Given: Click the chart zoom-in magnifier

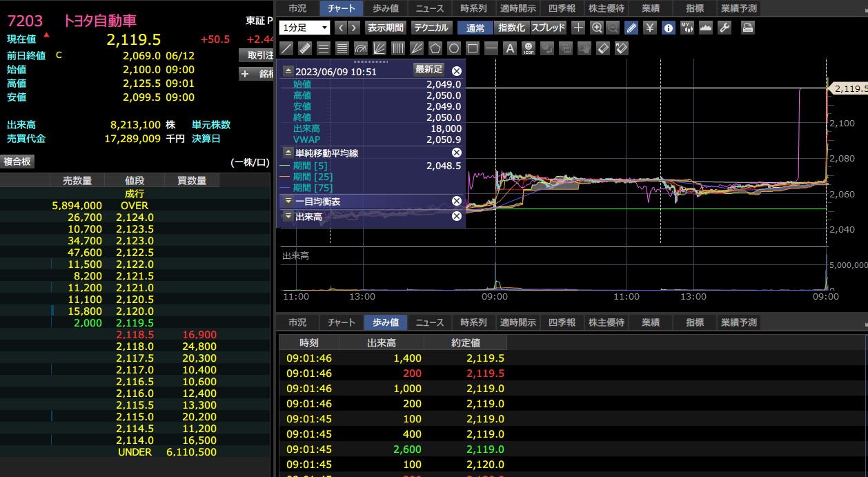Looking at the screenshot, I should point(597,28).
